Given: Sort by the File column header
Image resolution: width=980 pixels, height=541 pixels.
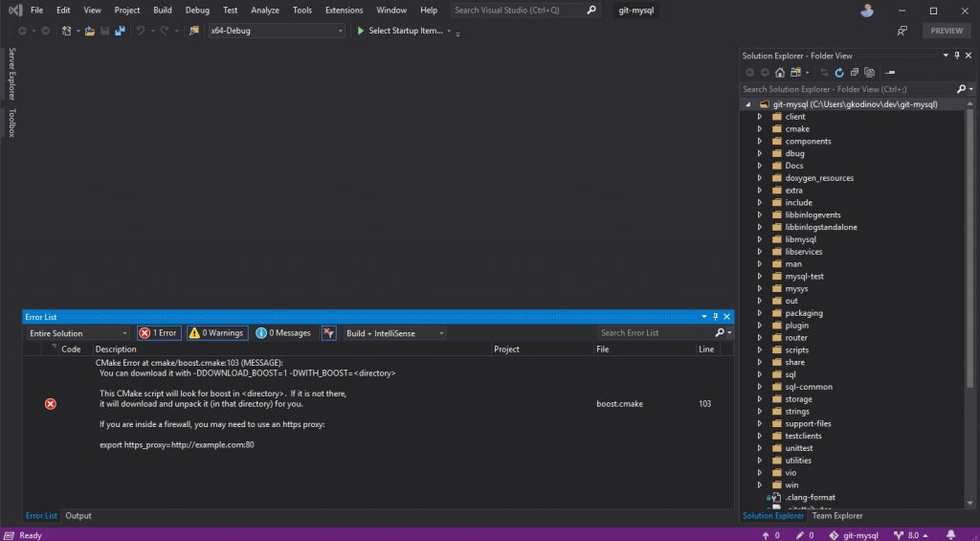Looking at the screenshot, I should 644,349.
